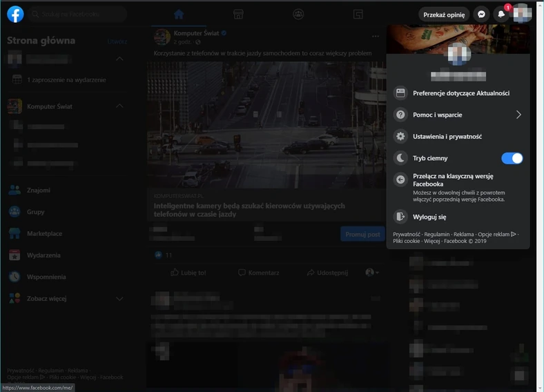Open 1 zaproszenie na wydarzenie
This screenshot has height=392, width=544.
coord(66,80)
